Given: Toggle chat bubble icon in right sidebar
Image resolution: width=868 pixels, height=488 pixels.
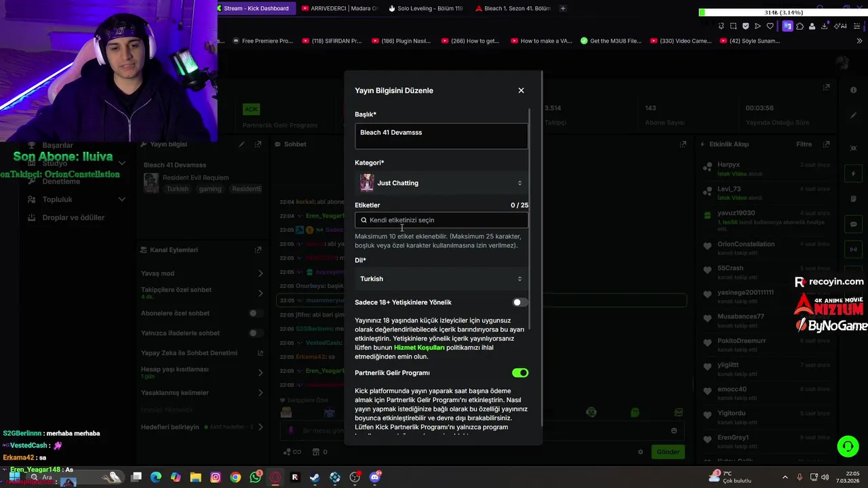Looking at the screenshot, I should tap(853, 224).
